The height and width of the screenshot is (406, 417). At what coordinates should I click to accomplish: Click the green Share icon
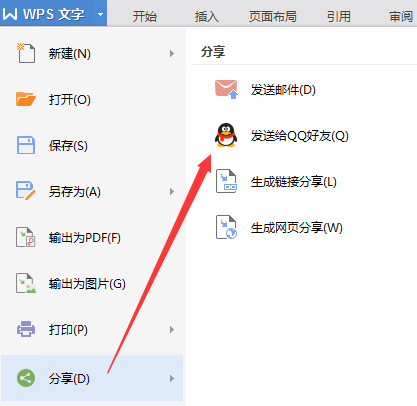tap(26, 378)
